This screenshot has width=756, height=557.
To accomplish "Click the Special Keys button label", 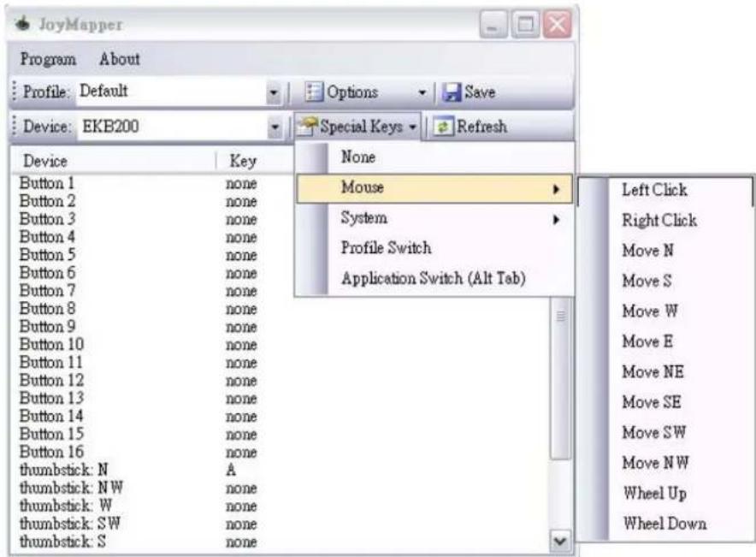I will click(x=361, y=127).
